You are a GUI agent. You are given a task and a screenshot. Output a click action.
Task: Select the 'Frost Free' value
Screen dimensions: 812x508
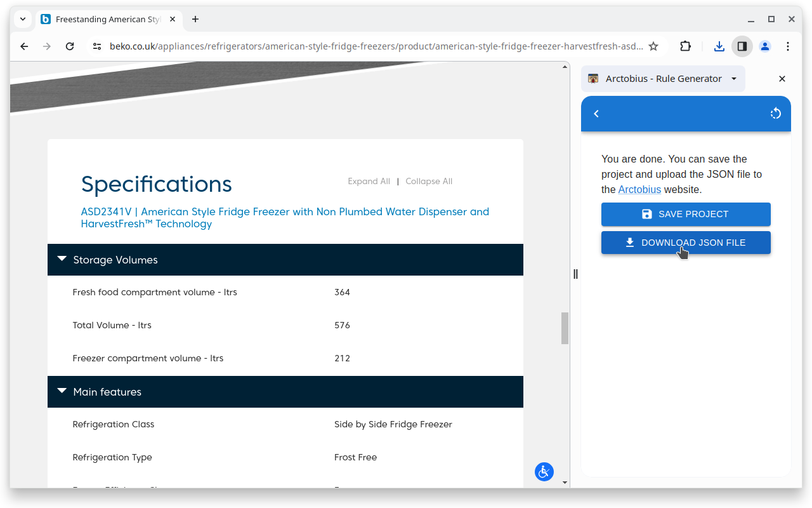(355, 457)
